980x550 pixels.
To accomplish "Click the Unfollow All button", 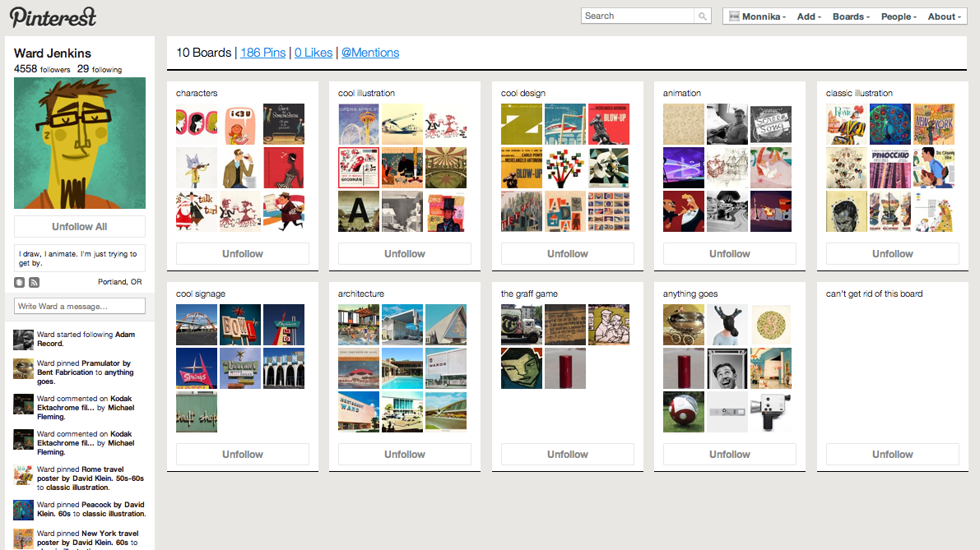I will coord(79,227).
